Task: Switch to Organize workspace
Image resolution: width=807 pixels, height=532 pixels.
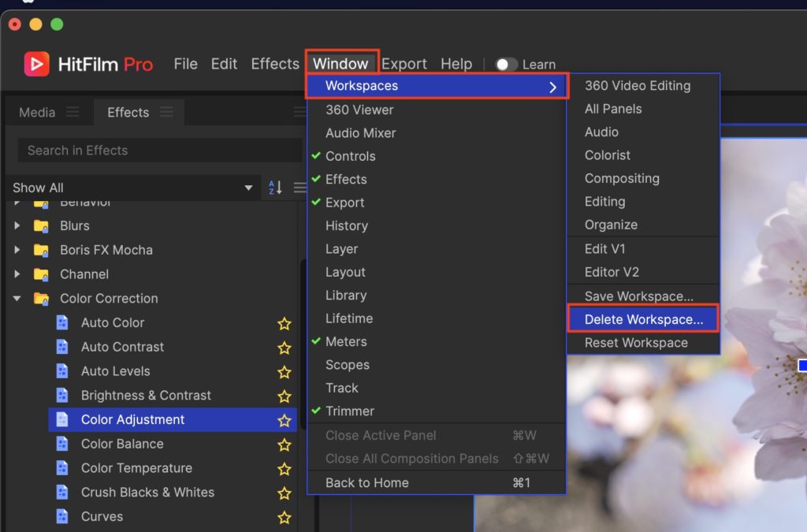Action: tap(643, 225)
